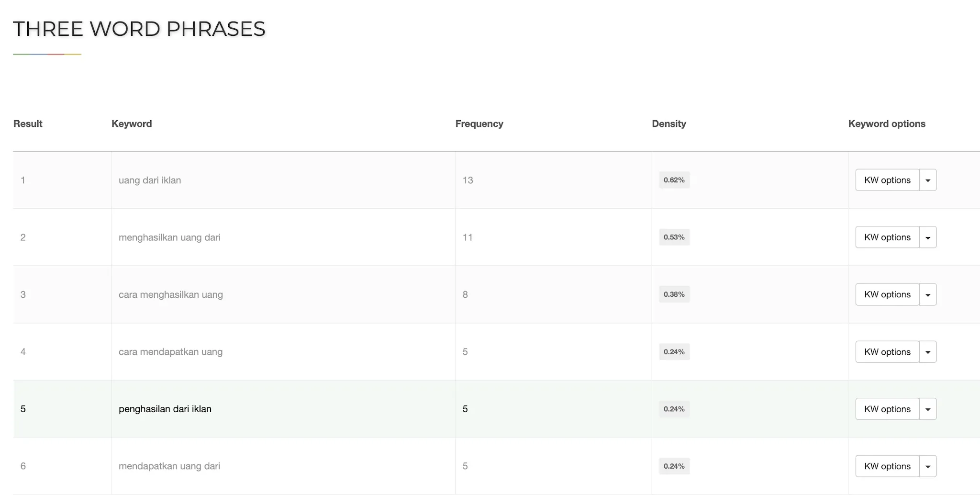Click the Result column header
The image size is (980, 495).
28,124
